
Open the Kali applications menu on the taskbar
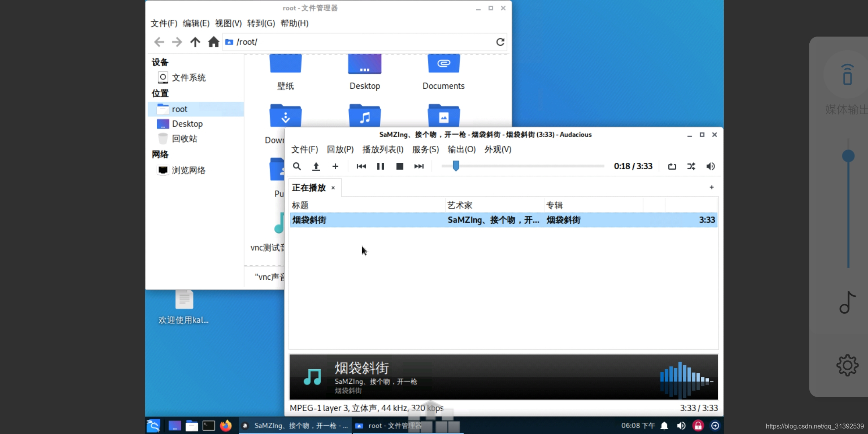click(154, 426)
